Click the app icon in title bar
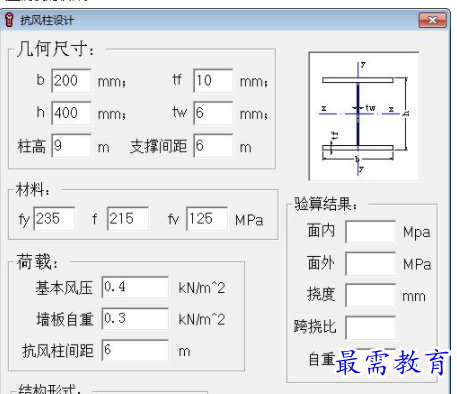 [x=9, y=20]
